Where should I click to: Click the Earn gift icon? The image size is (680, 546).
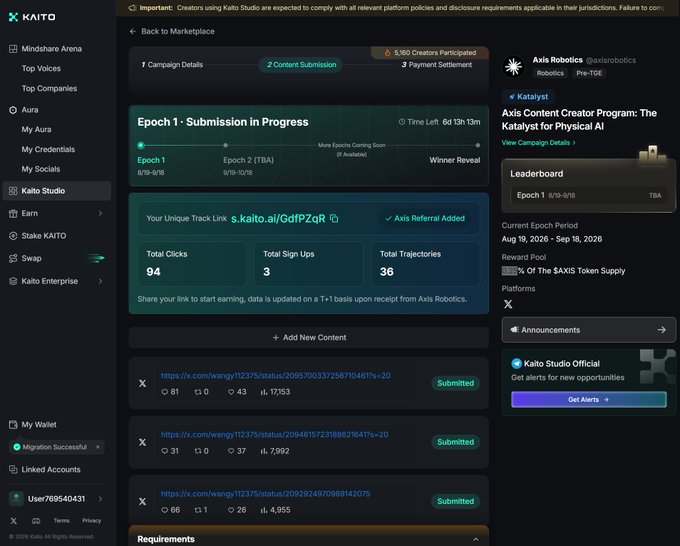13,213
